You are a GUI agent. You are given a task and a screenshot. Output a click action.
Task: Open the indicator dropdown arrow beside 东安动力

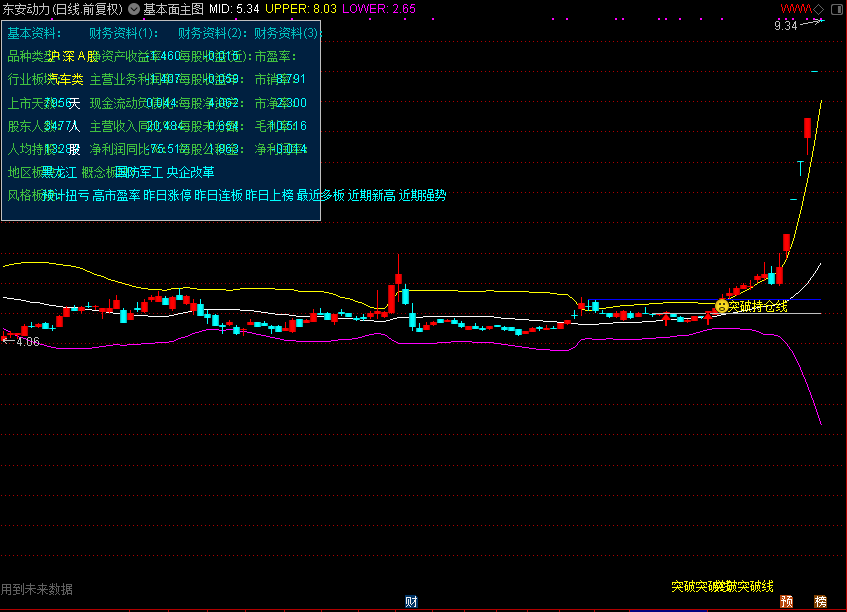[x=133, y=9]
